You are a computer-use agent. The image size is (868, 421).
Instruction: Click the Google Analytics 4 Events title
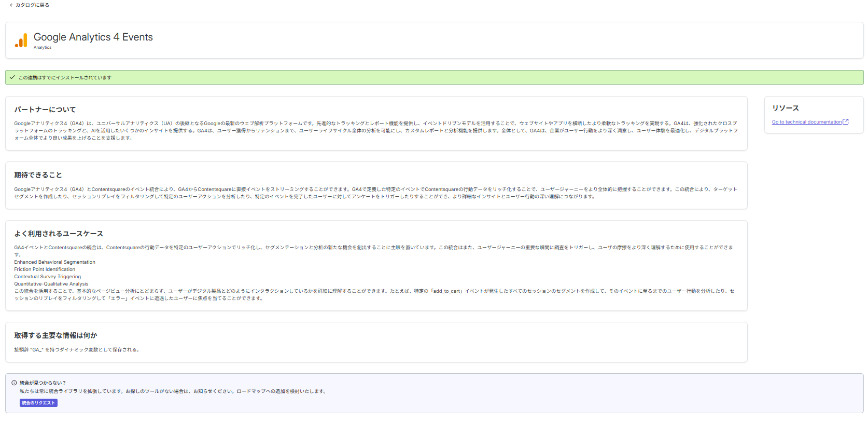coord(93,37)
